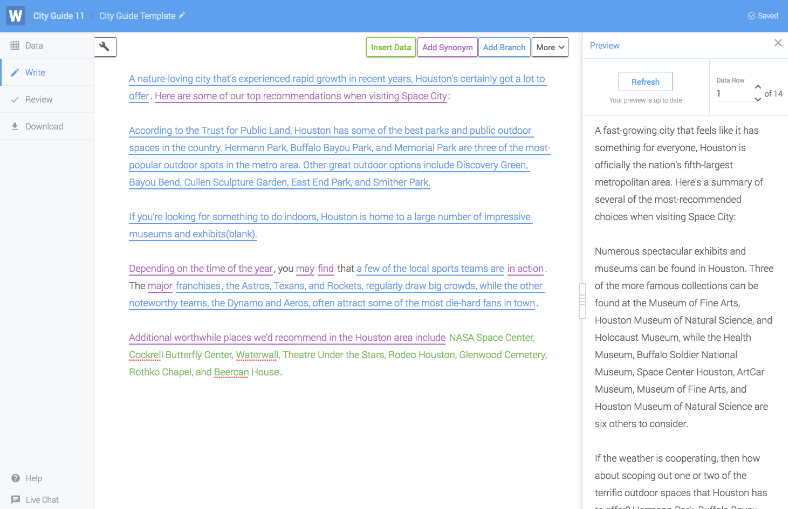The image size is (788, 509).
Task: Increase the Data Row number with up arrow
Action: (x=757, y=88)
